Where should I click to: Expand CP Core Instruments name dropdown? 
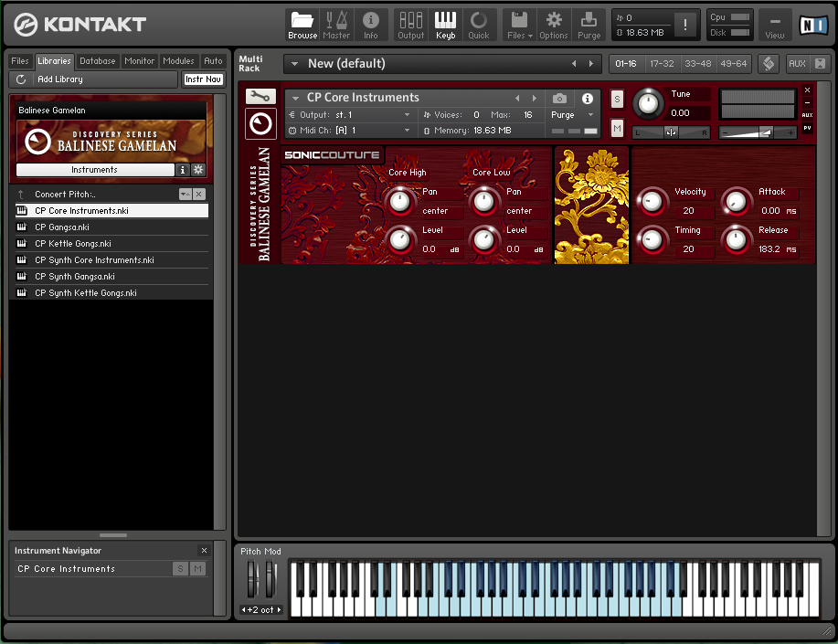[295, 98]
